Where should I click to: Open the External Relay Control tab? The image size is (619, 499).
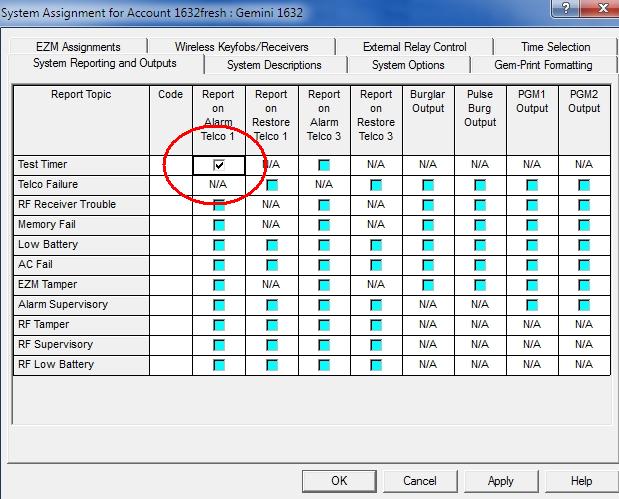coord(415,47)
